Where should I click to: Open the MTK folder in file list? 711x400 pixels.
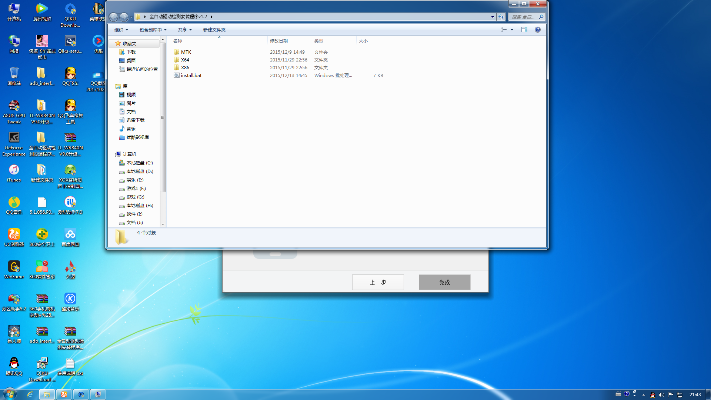pyautogui.click(x=184, y=51)
